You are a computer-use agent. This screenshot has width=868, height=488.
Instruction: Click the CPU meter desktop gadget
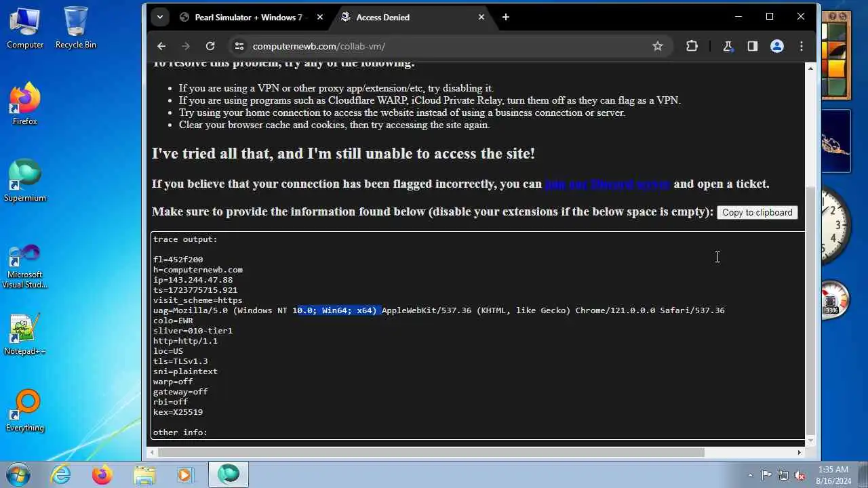click(835, 300)
